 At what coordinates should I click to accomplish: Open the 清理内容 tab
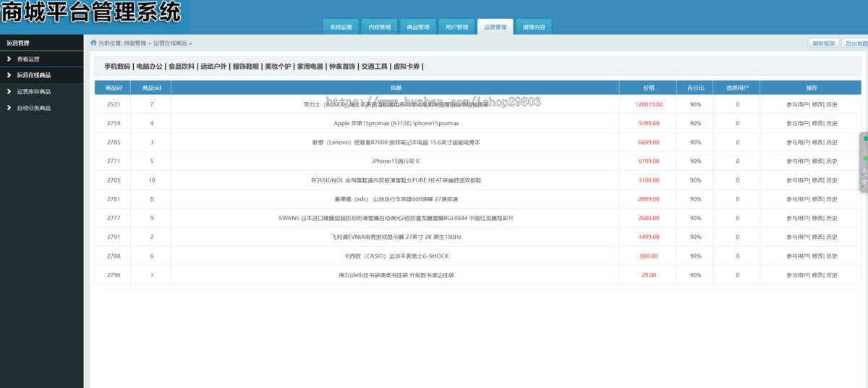click(x=534, y=27)
